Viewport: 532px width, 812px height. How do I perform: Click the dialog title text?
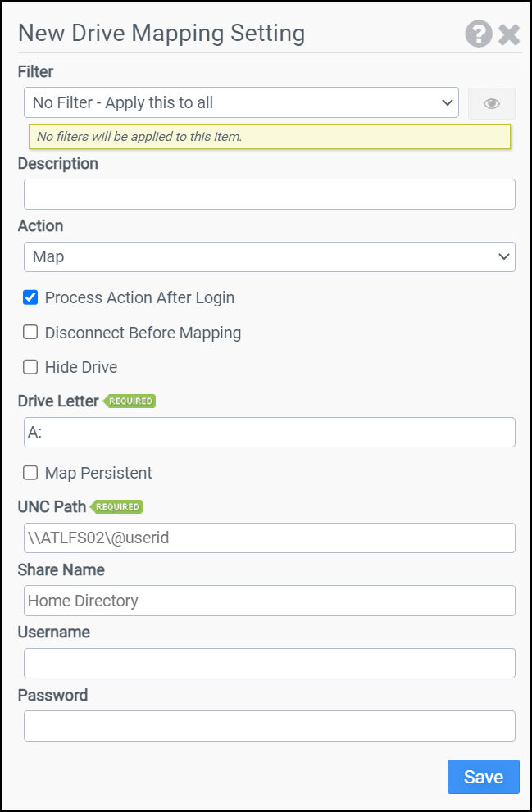161,34
